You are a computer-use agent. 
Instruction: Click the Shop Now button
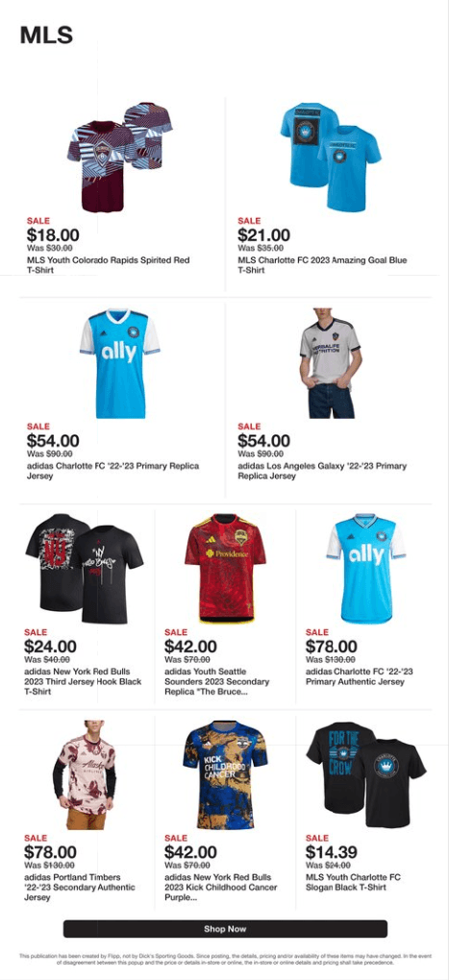[225, 929]
